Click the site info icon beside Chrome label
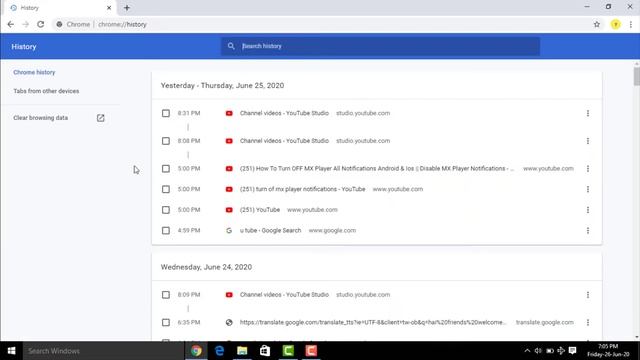640x360 pixels. (x=59, y=24)
